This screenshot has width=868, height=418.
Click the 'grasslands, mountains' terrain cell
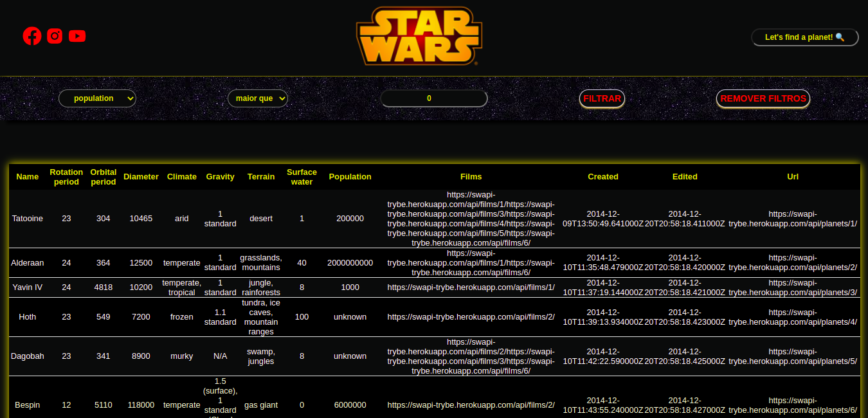tap(261, 263)
